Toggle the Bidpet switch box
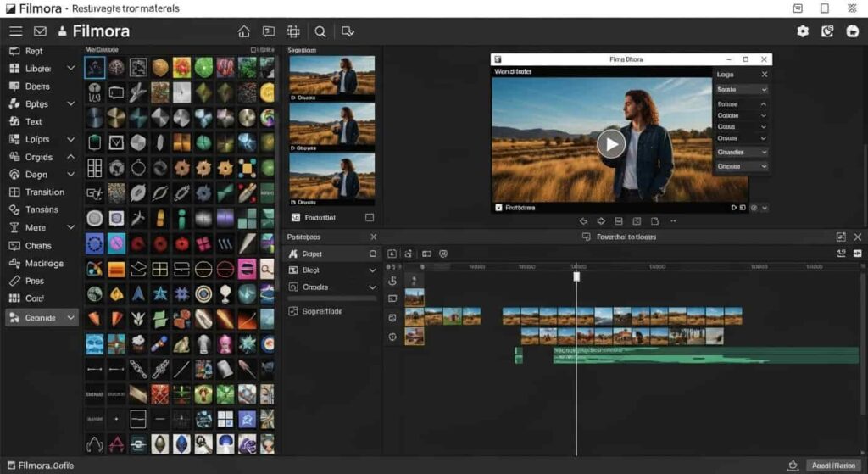This screenshot has width=868, height=474. point(373,254)
